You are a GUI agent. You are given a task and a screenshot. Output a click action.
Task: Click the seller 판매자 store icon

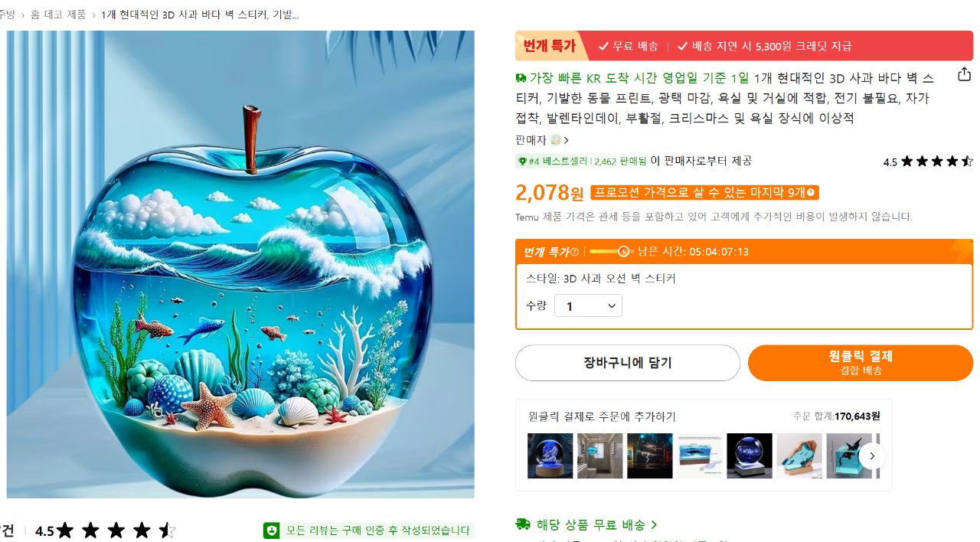click(556, 140)
